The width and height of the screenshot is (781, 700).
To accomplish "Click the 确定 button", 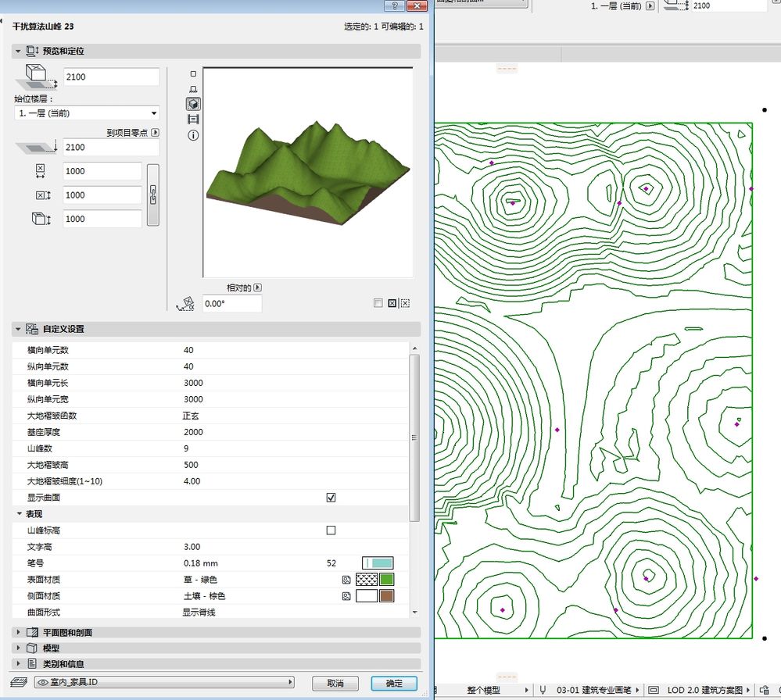I will coord(394,684).
